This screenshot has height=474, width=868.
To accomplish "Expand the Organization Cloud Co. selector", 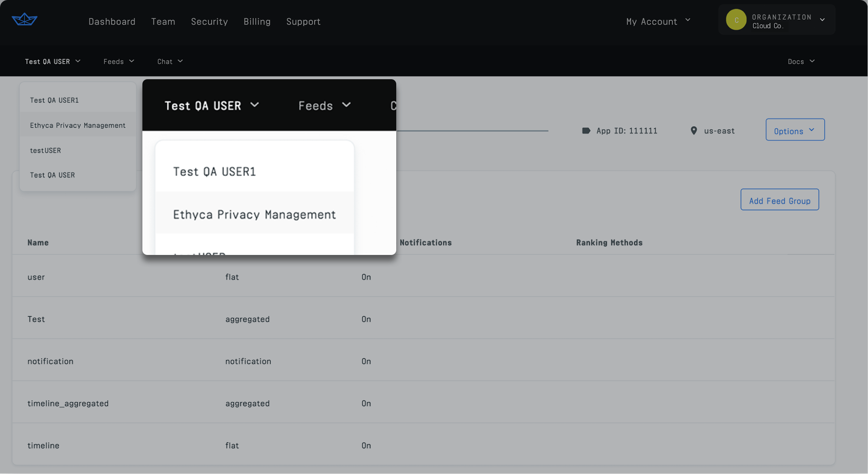I will [822, 20].
